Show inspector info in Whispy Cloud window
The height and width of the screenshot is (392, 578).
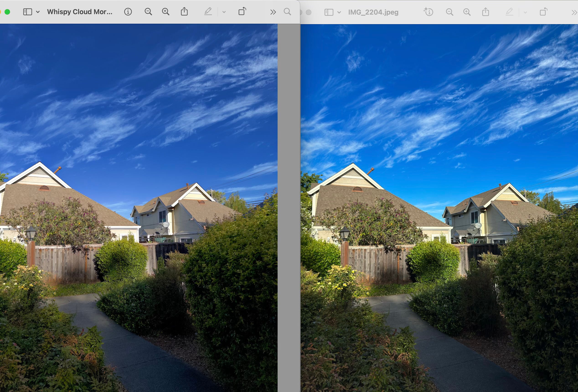tap(128, 12)
